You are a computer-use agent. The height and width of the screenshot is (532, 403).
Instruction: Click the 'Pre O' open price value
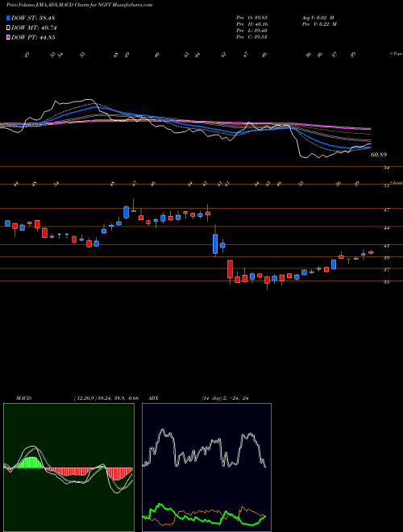click(251, 17)
